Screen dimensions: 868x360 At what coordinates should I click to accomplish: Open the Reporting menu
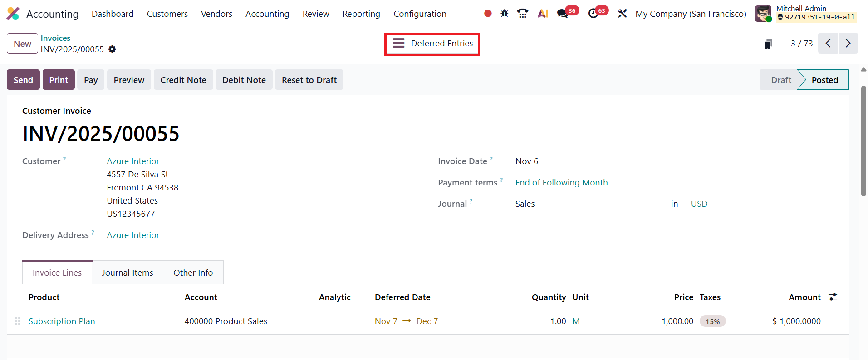coord(361,14)
